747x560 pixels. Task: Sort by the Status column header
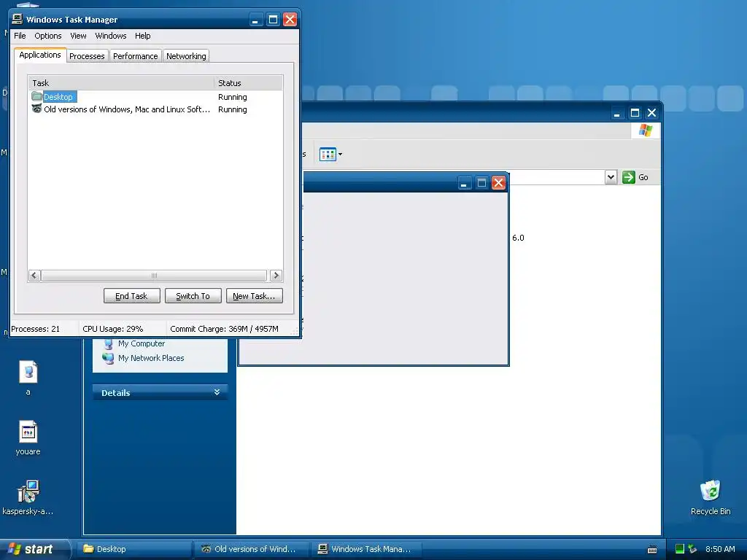tap(248, 83)
